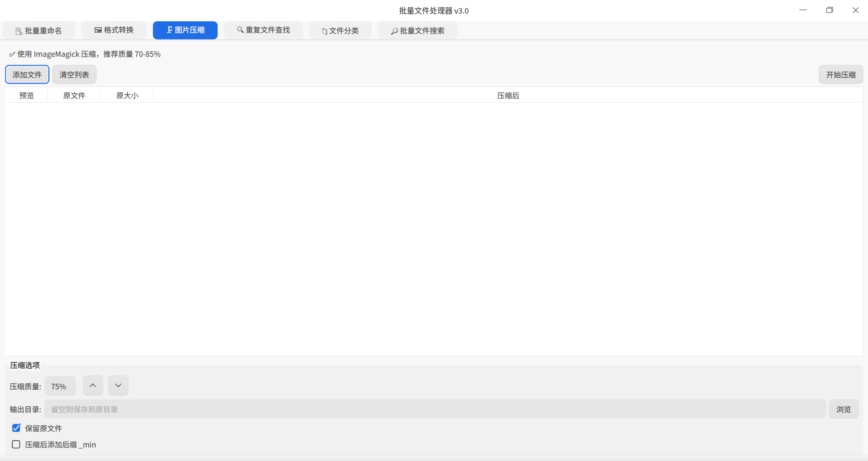Uncheck the 保留原文件 checkbox
Screen dimensions: 868x461
16,428
